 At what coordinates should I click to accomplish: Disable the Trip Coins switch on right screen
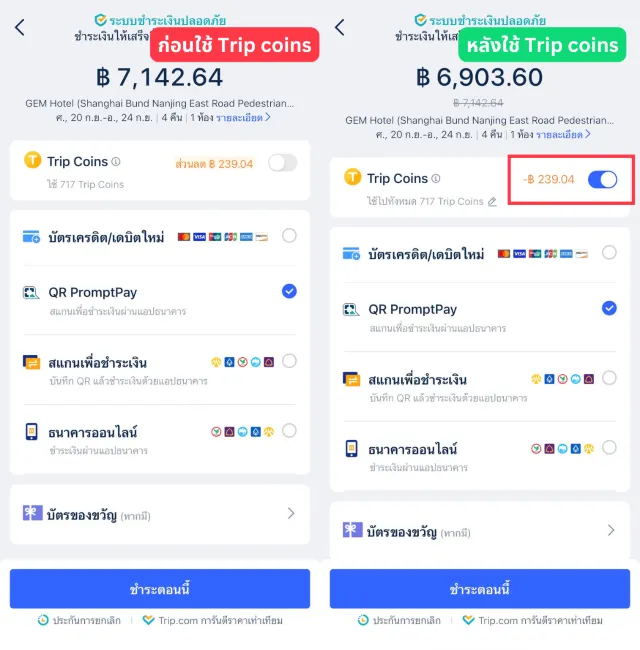point(602,180)
